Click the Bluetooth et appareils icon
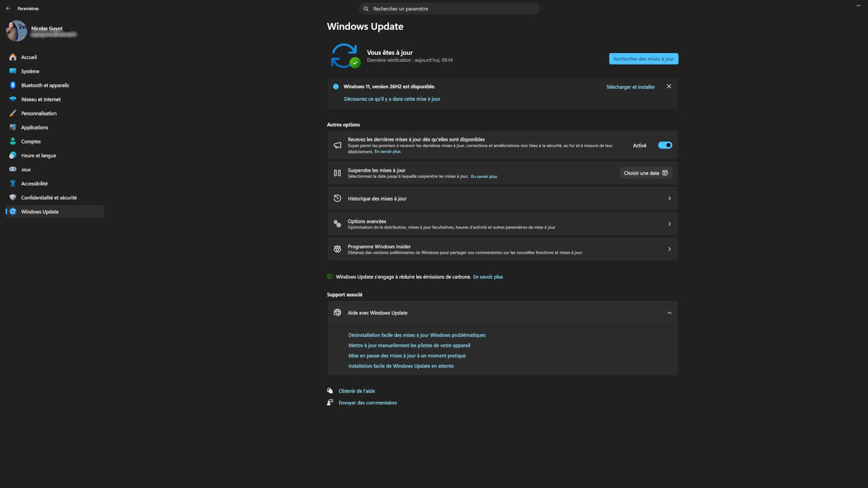Image resolution: width=868 pixels, height=488 pixels. click(x=13, y=85)
